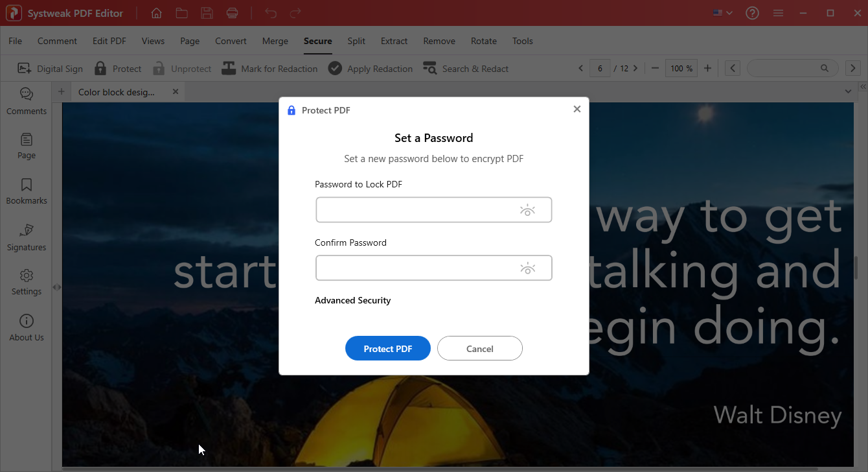Open the Protect tool
Image resolution: width=868 pixels, height=472 pixels.
[x=118, y=68]
